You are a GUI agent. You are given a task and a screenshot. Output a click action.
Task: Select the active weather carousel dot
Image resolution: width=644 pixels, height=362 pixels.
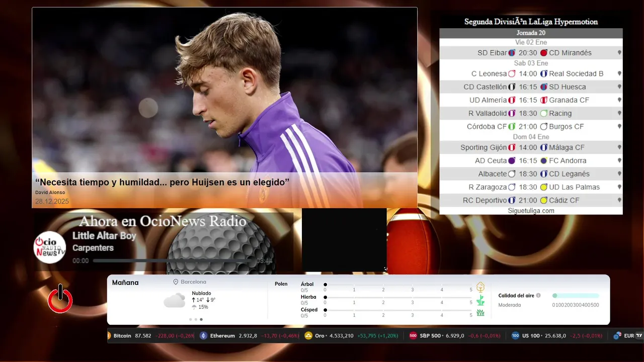(201, 319)
